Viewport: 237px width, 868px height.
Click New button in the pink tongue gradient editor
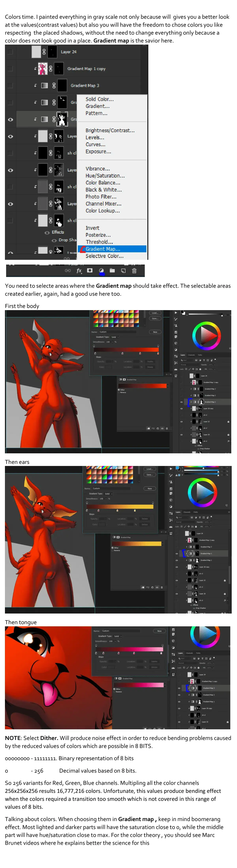pos(159,631)
